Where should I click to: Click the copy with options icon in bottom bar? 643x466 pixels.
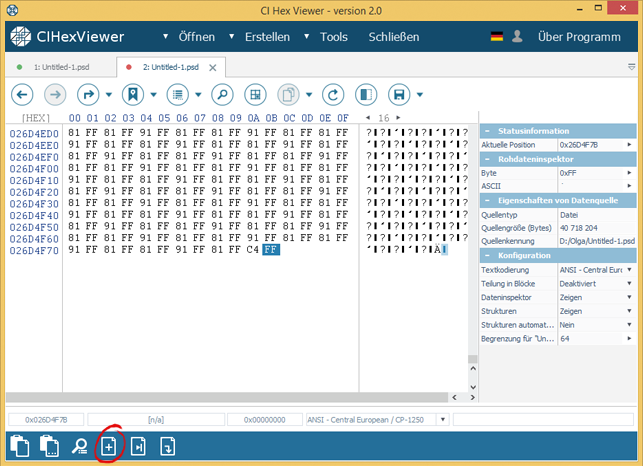tap(49, 446)
